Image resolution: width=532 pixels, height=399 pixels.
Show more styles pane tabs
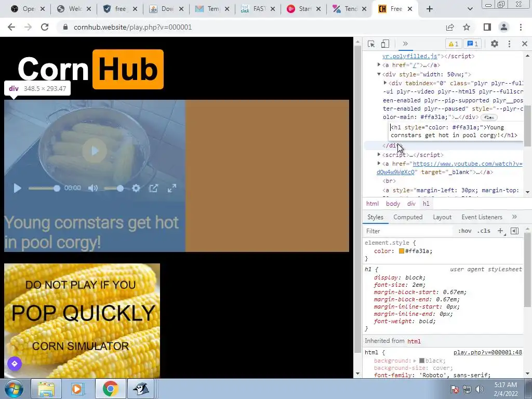click(x=514, y=217)
